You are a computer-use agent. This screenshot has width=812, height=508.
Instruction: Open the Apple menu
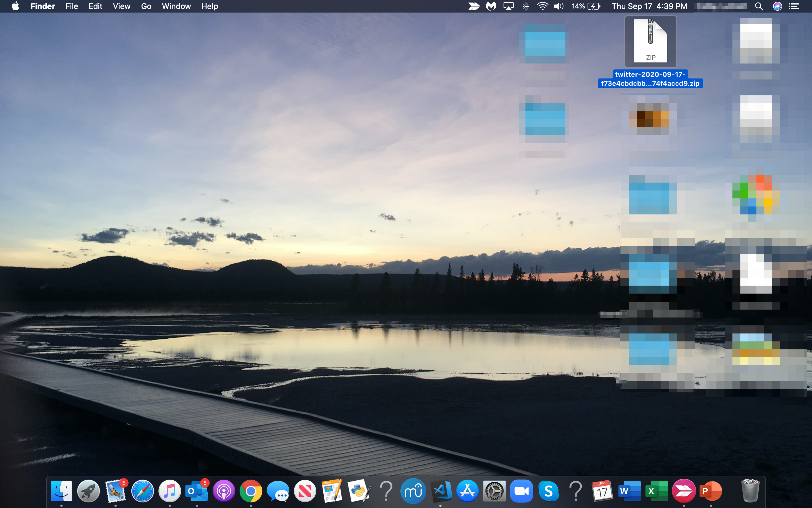16,6
